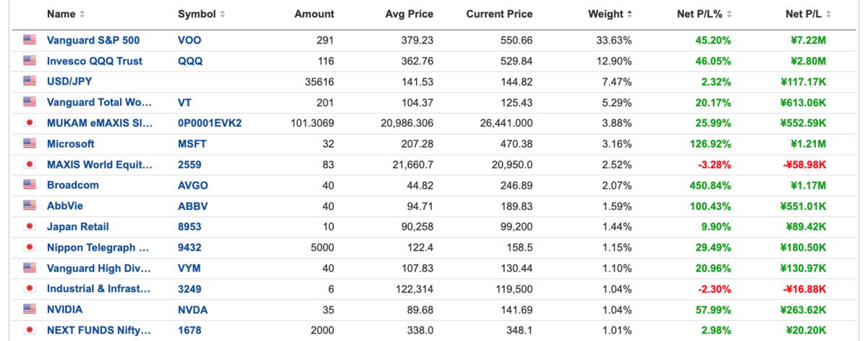Click the Vanguard High Div… name link
This screenshot has width=868, height=341.
pyautogui.click(x=99, y=268)
